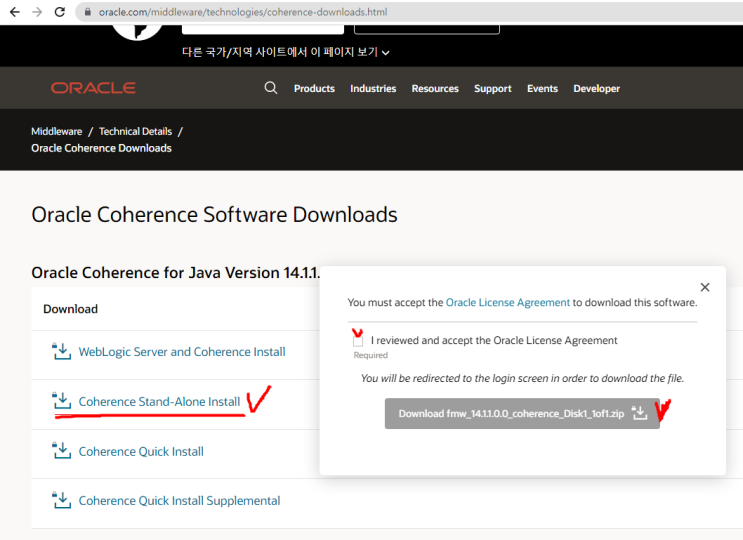Open the Resources menu
Image resolution: width=743 pixels, height=540 pixels.
click(435, 89)
